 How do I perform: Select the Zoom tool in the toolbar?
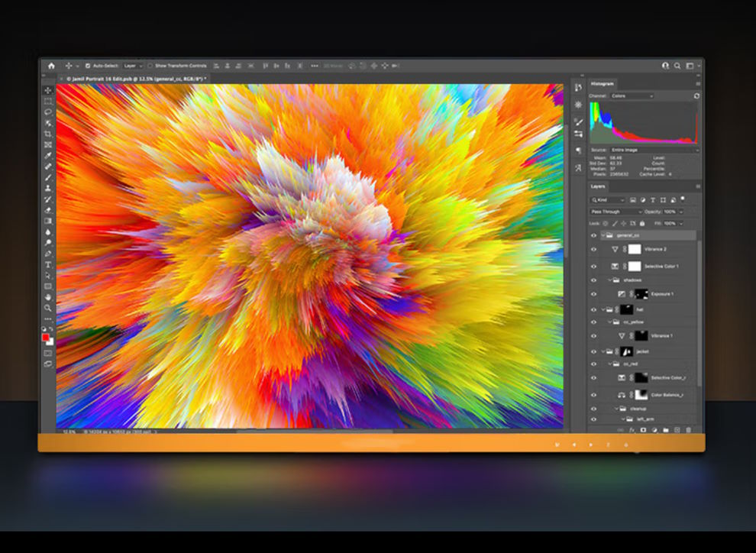[48, 308]
